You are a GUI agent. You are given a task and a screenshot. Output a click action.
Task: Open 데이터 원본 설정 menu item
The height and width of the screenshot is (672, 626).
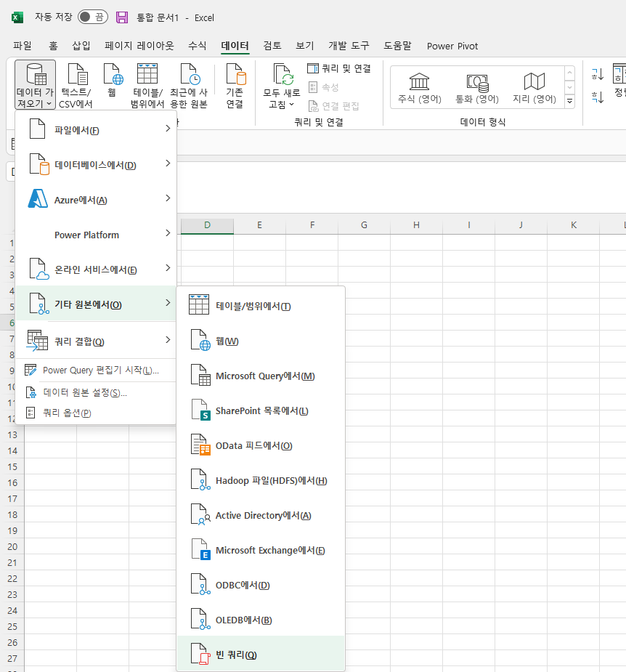96,392
